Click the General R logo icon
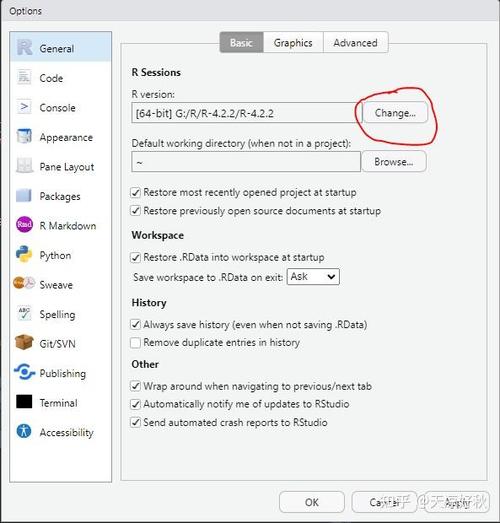Viewport: 500px width, 523px height. click(24, 47)
